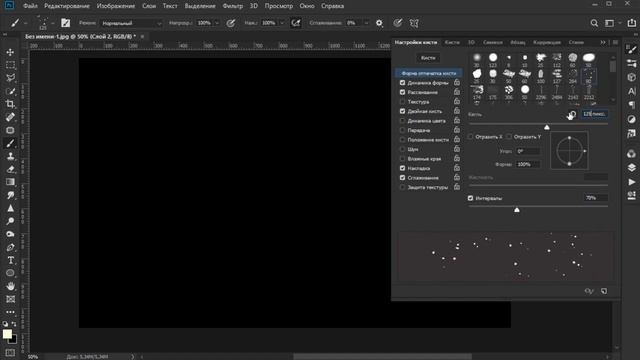Select the Rectangular Marquee tool
640x360 pixels.
pos(10,65)
